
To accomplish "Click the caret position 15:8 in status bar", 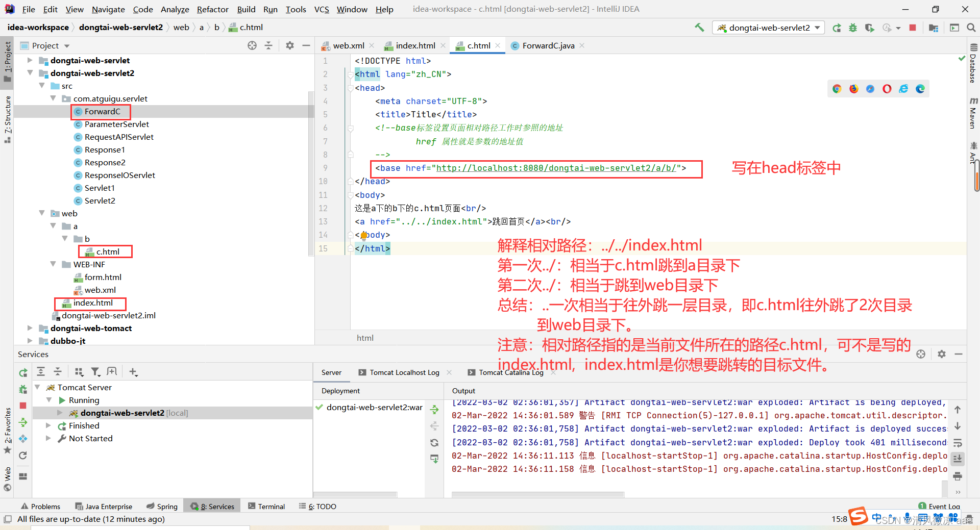I will 839,519.
